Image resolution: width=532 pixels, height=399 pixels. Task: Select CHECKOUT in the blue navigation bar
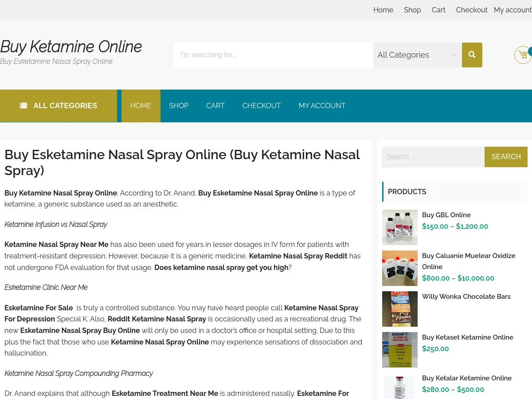click(261, 106)
